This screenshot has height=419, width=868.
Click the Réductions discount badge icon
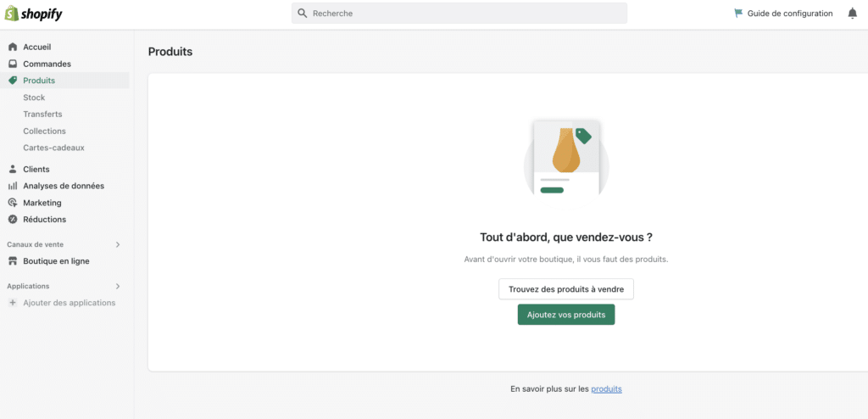(x=13, y=220)
